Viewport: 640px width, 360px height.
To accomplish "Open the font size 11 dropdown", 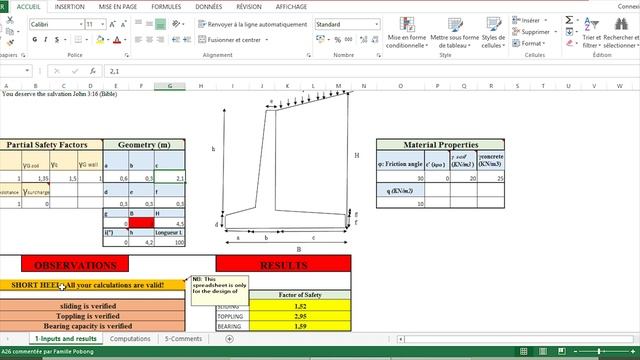I will click(x=102, y=24).
